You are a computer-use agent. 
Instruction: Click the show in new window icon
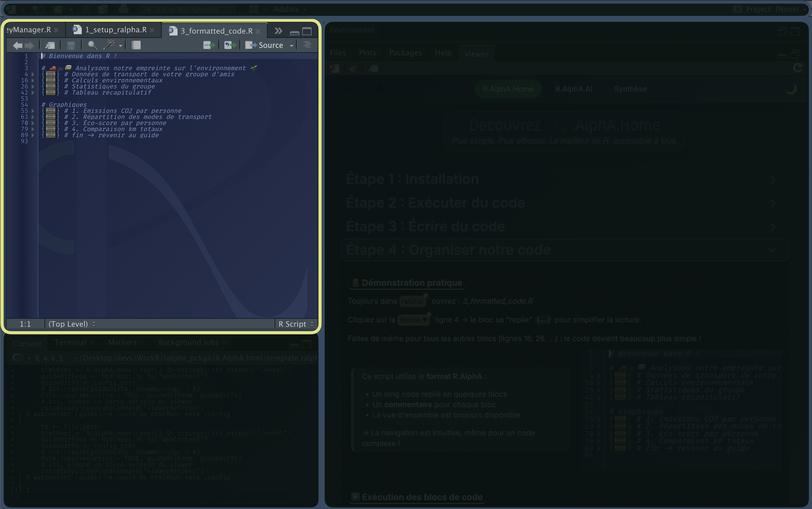[x=50, y=45]
